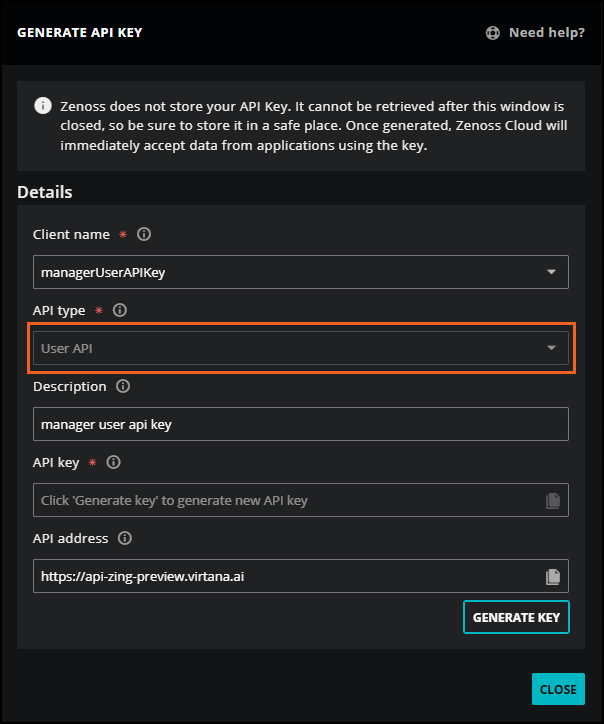Close the Generate API Key dialog
The image size is (604, 724).
557,689
